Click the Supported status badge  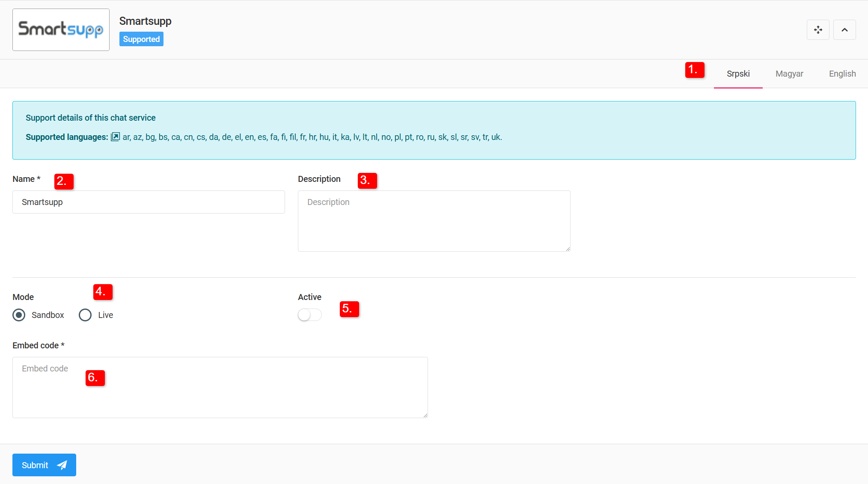click(x=141, y=39)
